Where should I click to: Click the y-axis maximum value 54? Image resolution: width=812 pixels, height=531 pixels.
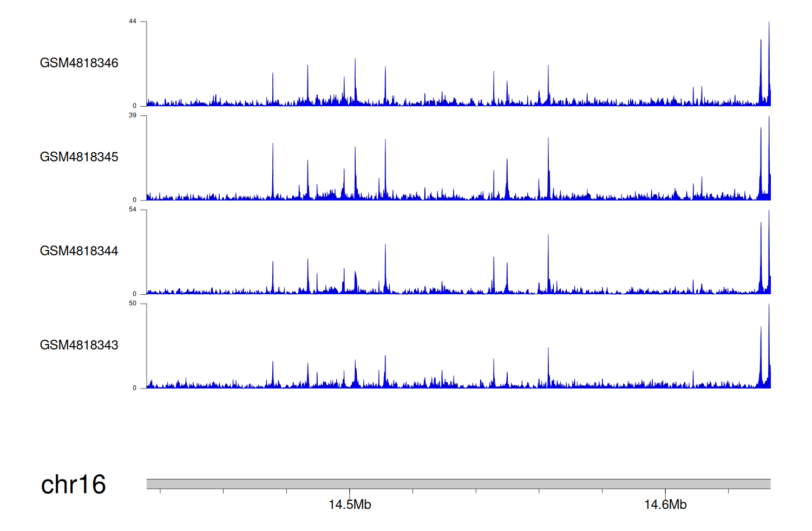133,210
